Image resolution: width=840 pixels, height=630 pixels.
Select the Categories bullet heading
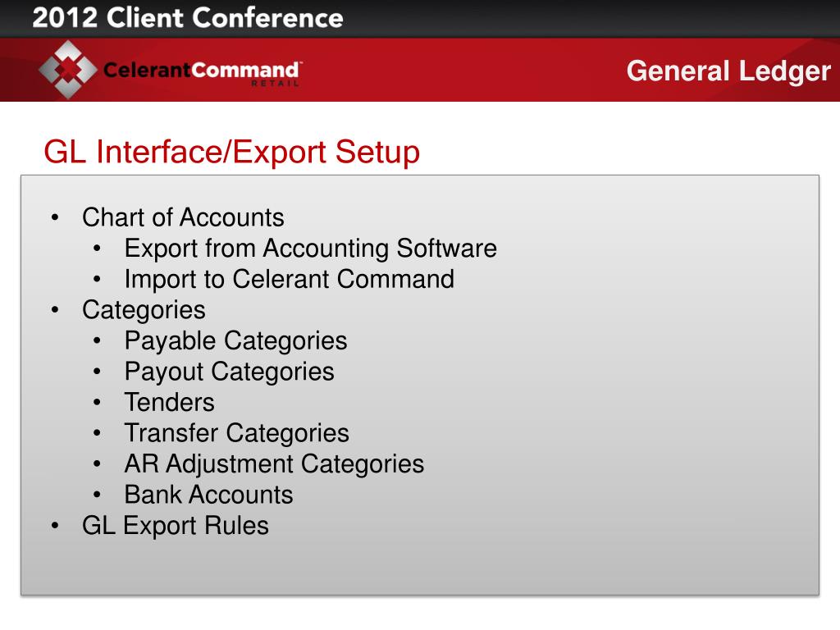(144, 311)
